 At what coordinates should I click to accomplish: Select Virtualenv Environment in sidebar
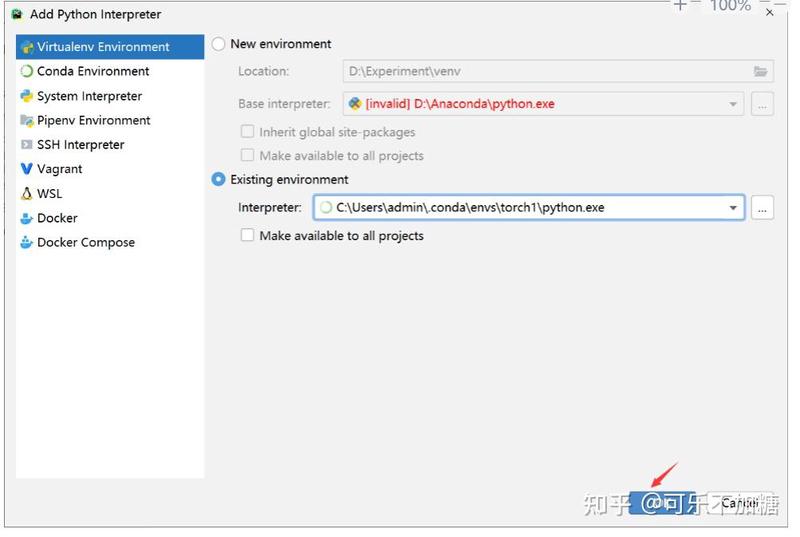click(x=110, y=47)
